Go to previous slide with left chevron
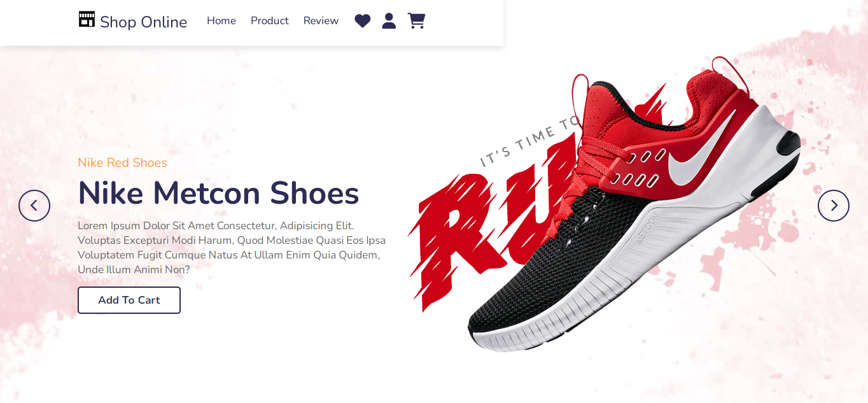Screen dimensions: 868x403 click(x=34, y=206)
